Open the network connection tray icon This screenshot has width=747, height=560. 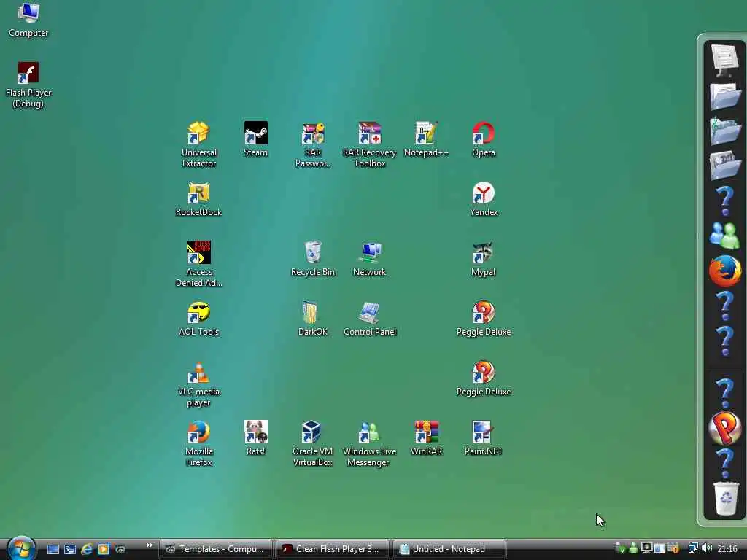click(693, 548)
